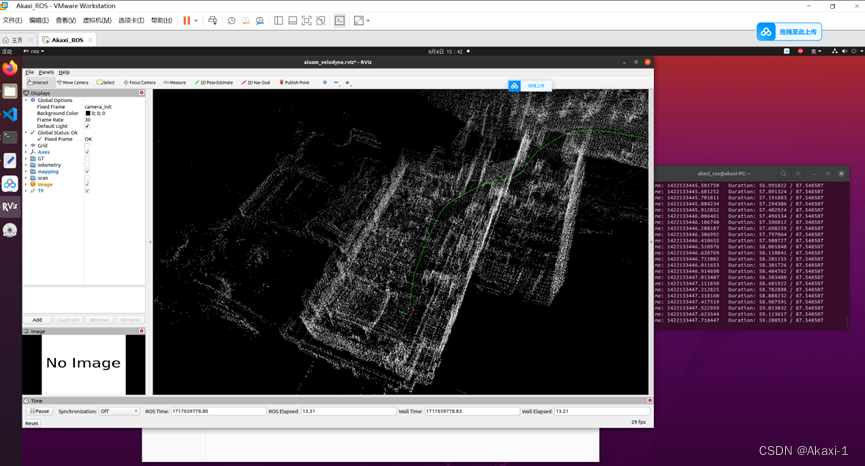Select the Move Camera tool
865x466 pixels.
[73, 82]
